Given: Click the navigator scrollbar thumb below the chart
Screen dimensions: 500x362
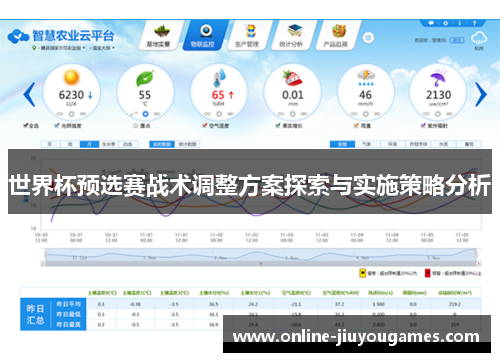Looking at the screenshot, I should click(x=261, y=264).
